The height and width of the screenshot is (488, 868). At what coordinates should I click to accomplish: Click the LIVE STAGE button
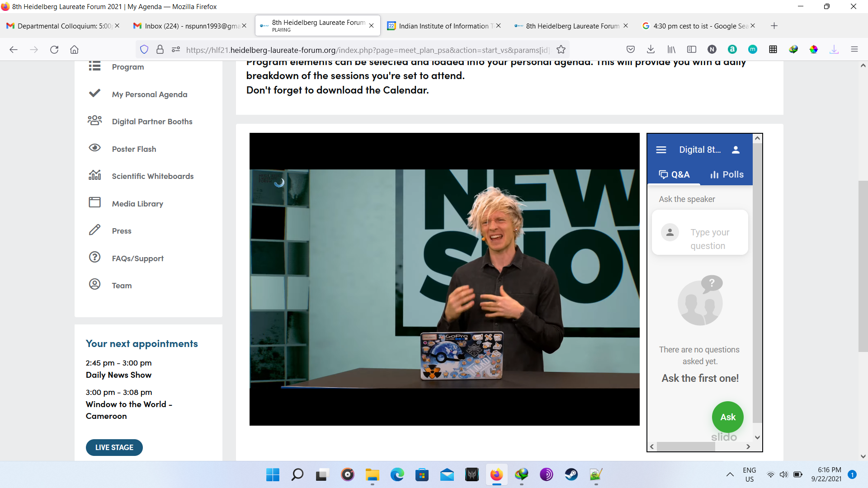click(x=114, y=447)
